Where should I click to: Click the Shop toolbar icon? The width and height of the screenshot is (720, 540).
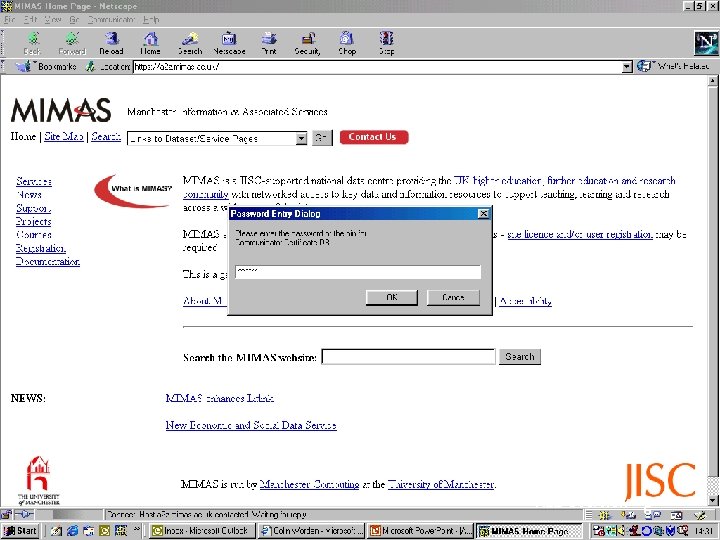coord(347,43)
